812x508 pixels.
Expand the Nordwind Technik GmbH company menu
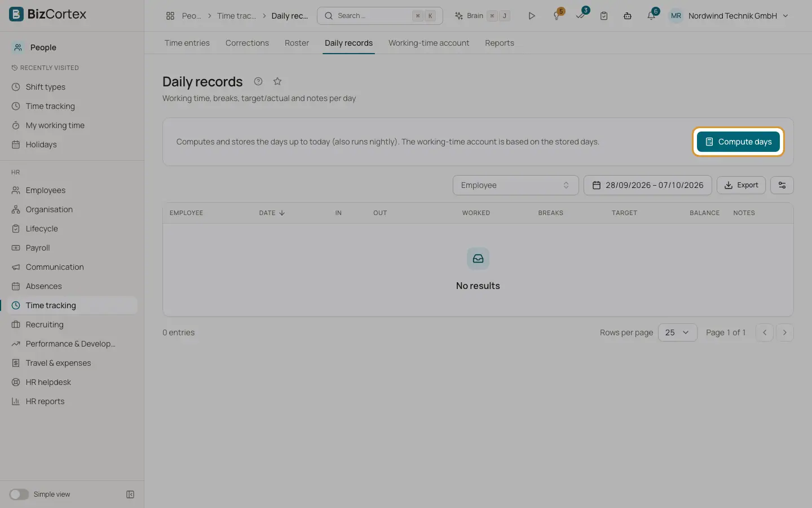pos(738,16)
